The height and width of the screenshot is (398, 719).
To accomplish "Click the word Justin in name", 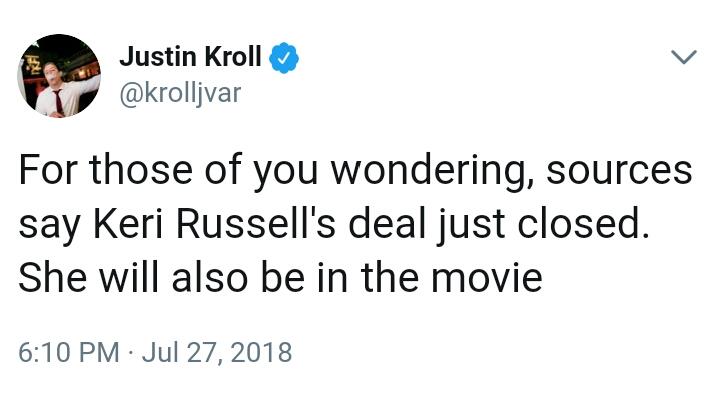I will tap(158, 57).
